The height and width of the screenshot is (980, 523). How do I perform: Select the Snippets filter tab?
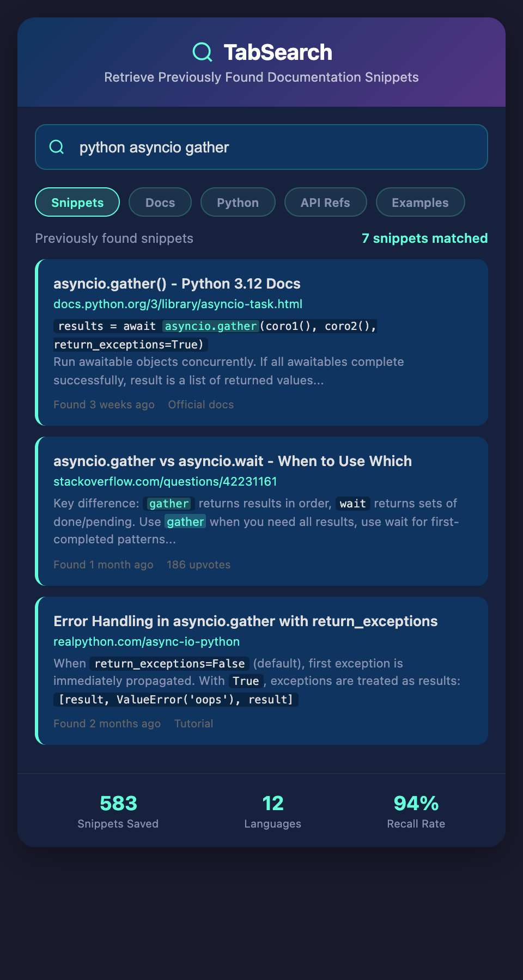(77, 203)
